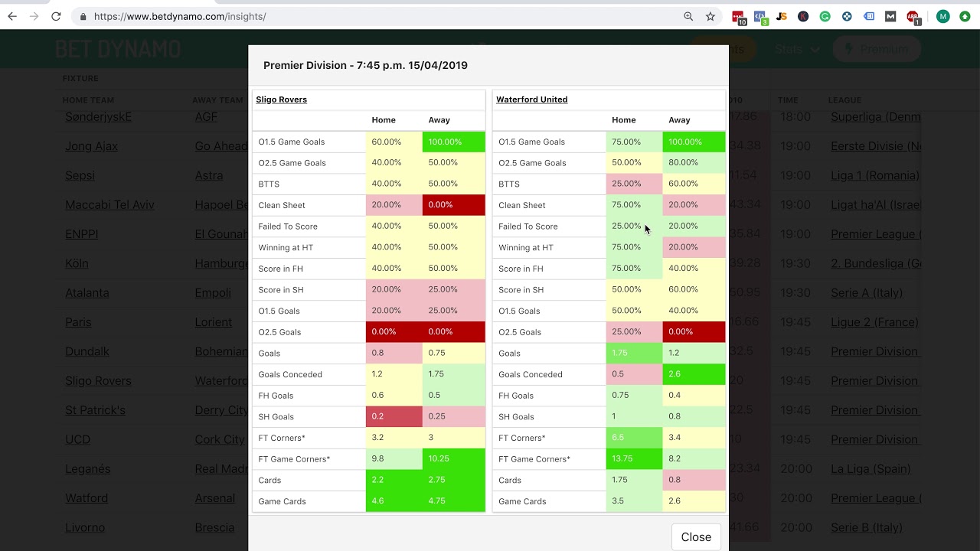This screenshot has height=551, width=980.
Task: Click the JS extension icon
Action: click(x=782, y=16)
